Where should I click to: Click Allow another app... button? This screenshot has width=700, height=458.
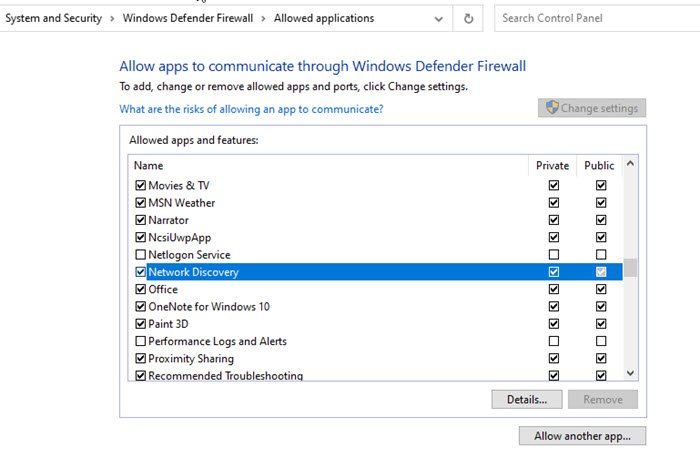[582, 436]
